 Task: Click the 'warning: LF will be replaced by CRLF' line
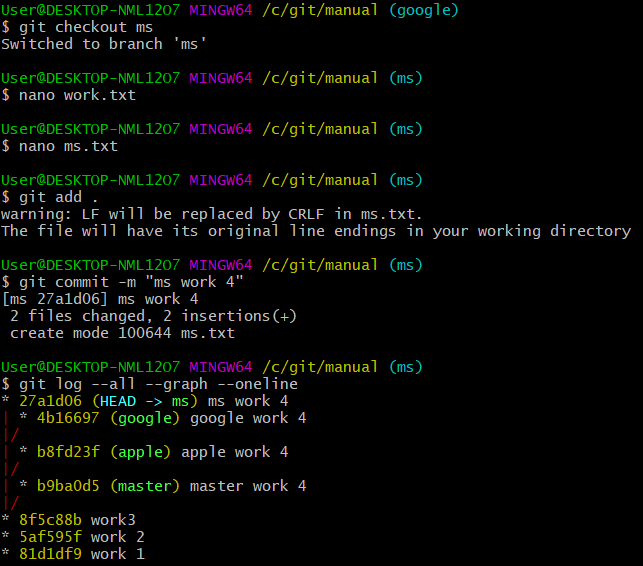click(x=212, y=215)
